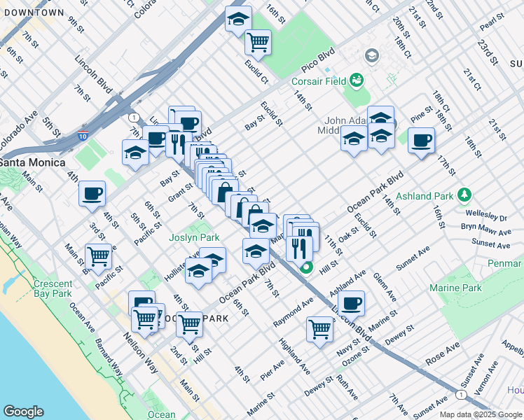This screenshot has width=524, height=420.
Task: Click the Santa Monica city label
Action: click(32, 162)
